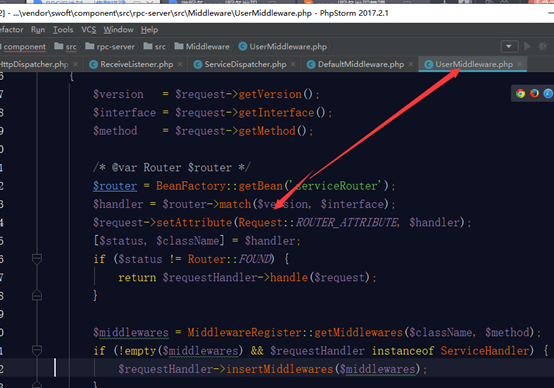Click the match method call
The width and height of the screenshot is (554, 388).
point(235,204)
